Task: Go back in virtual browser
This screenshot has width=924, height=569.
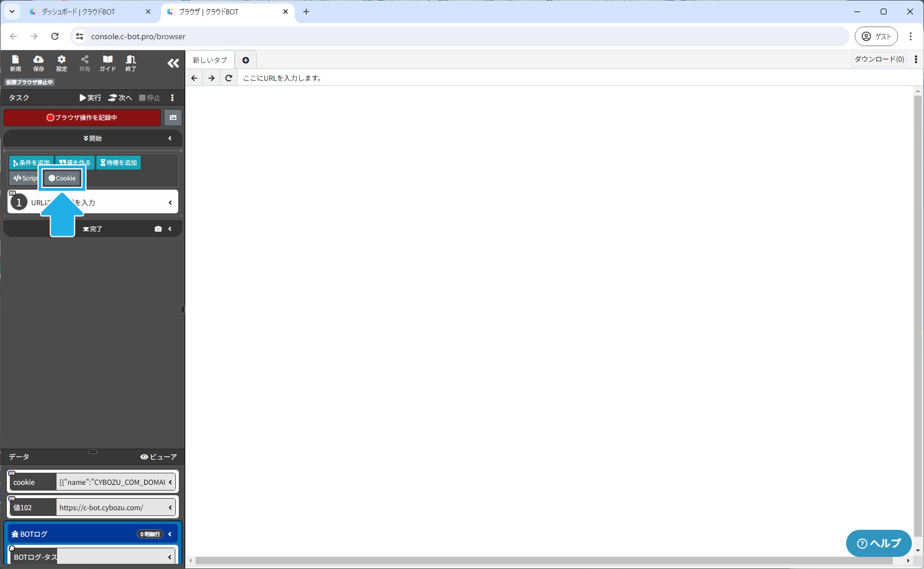Action: click(194, 78)
